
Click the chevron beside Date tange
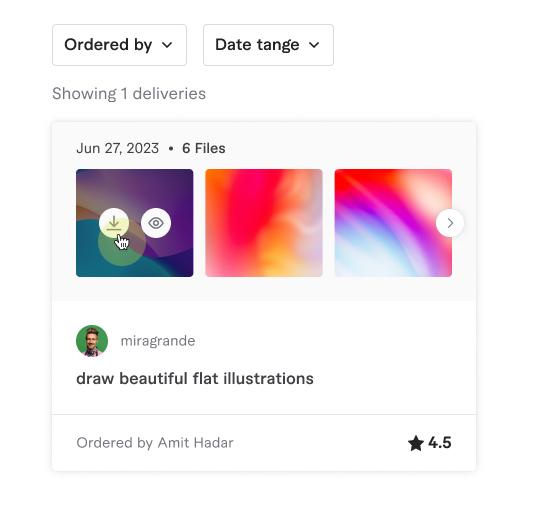click(x=314, y=45)
